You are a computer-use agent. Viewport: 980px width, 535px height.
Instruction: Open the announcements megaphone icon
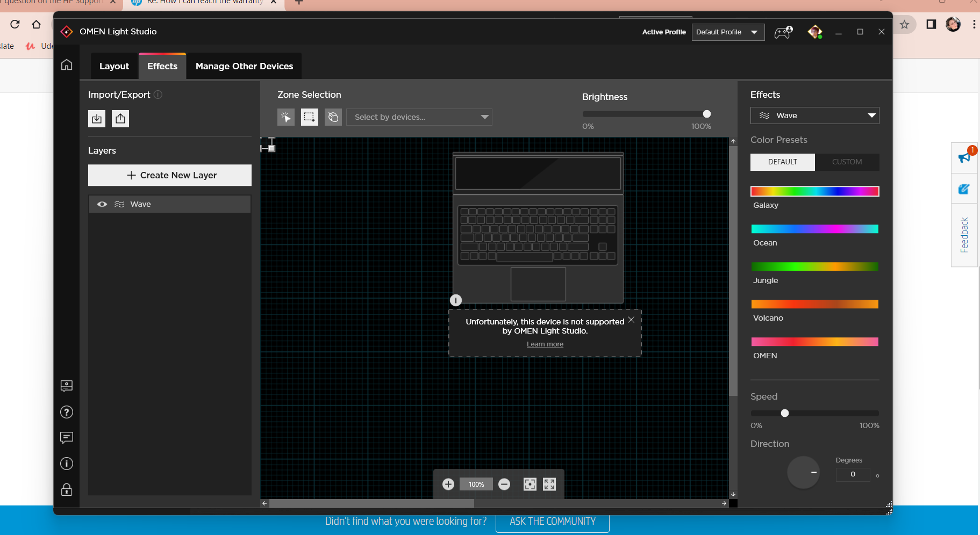964,157
